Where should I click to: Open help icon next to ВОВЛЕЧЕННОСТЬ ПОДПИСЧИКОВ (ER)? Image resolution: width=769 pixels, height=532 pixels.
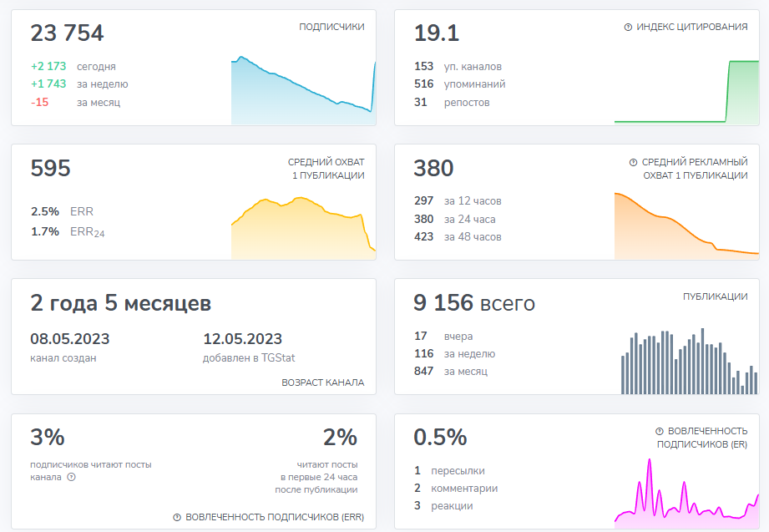(660, 431)
